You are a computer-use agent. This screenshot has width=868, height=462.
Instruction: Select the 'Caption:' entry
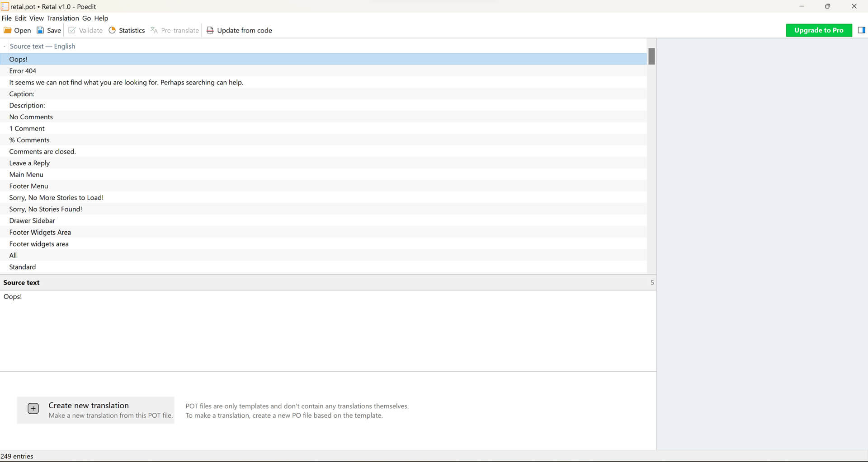coord(323,94)
